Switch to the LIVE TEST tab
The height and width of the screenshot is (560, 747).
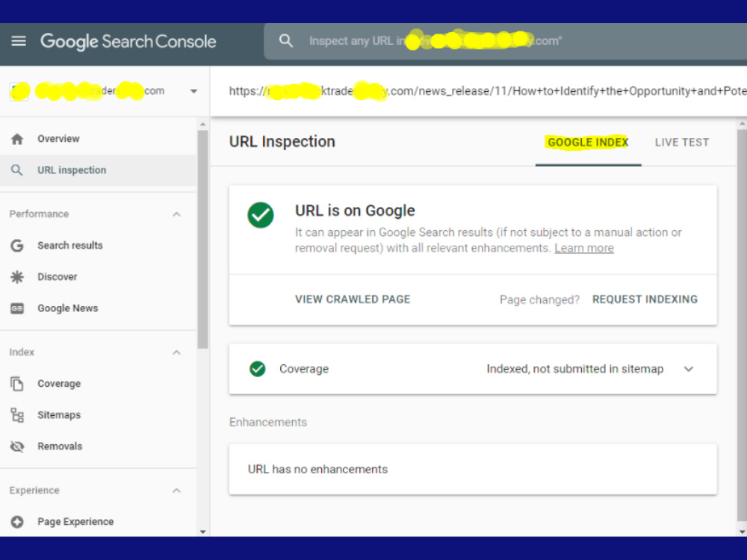(682, 143)
